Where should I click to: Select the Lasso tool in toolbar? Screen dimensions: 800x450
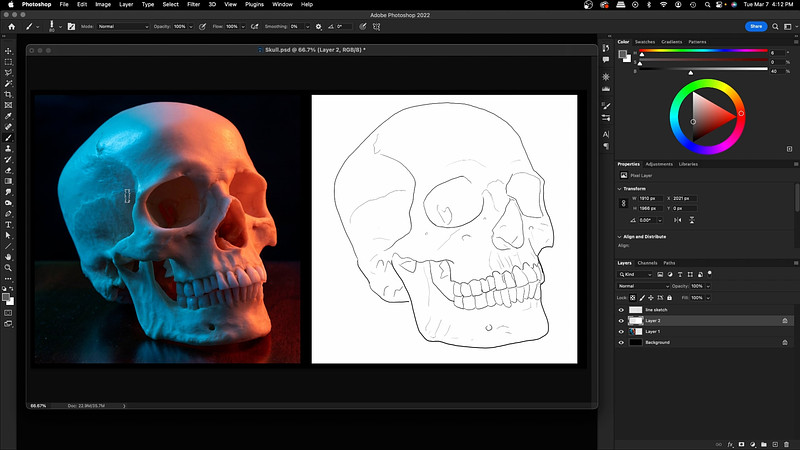[x=8, y=73]
